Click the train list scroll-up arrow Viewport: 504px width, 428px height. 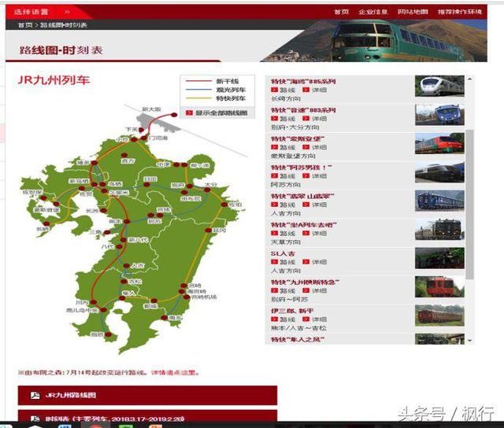tap(469, 79)
